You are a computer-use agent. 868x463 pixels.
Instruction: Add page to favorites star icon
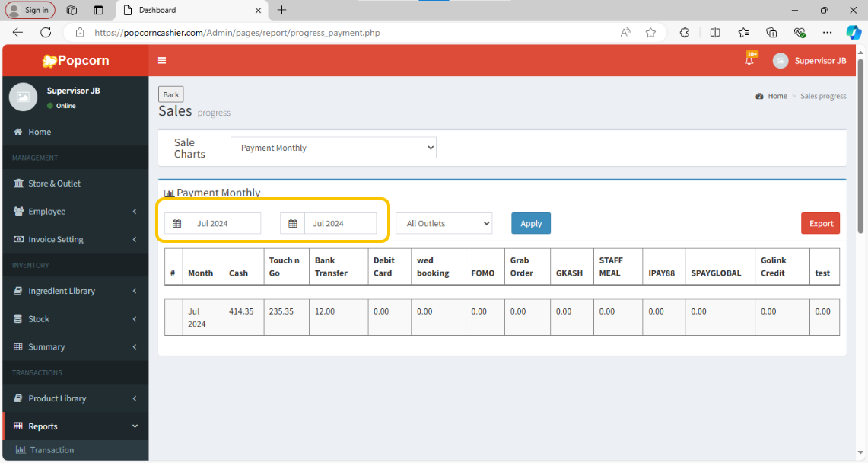[x=650, y=33]
